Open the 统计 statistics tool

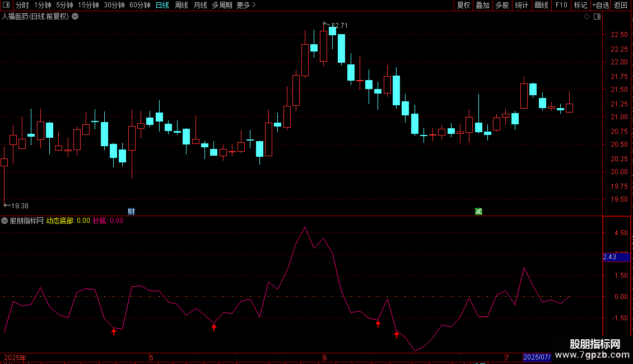[522, 5]
